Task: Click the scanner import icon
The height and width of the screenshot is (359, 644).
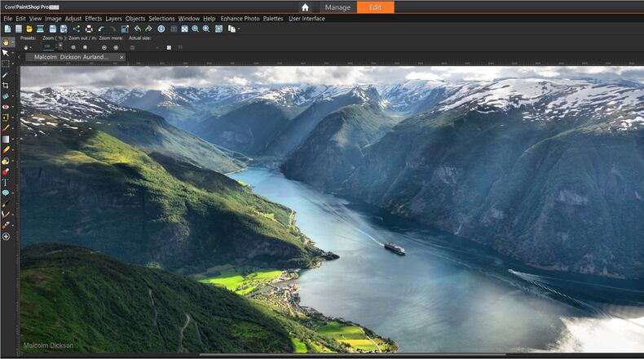Action: coord(40,29)
